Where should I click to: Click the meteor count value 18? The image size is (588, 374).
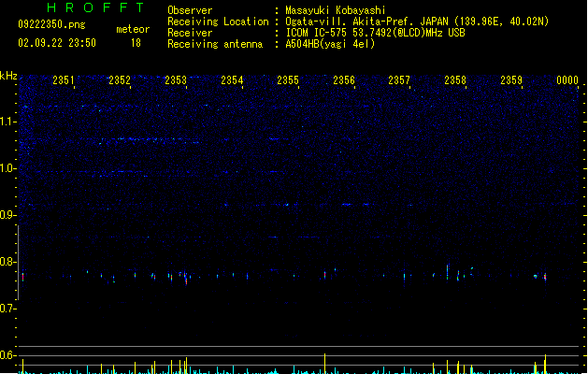(x=136, y=43)
